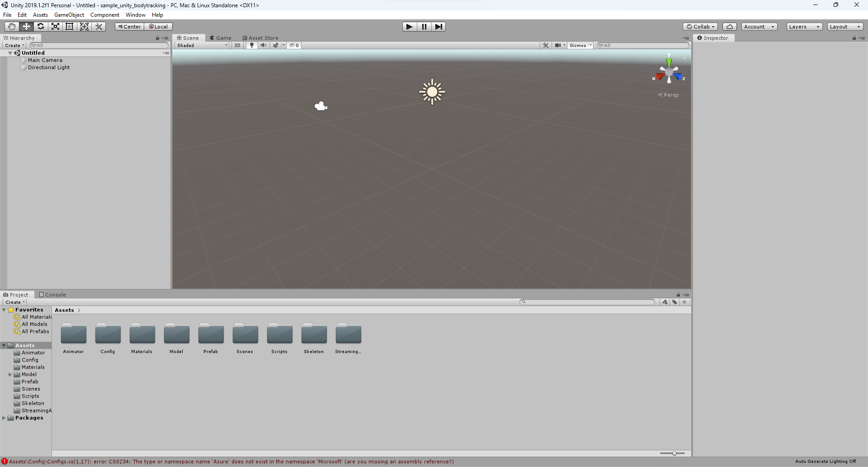Open the Collab dropdown
Screen dimensions: 868x467
(x=700, y=27)
